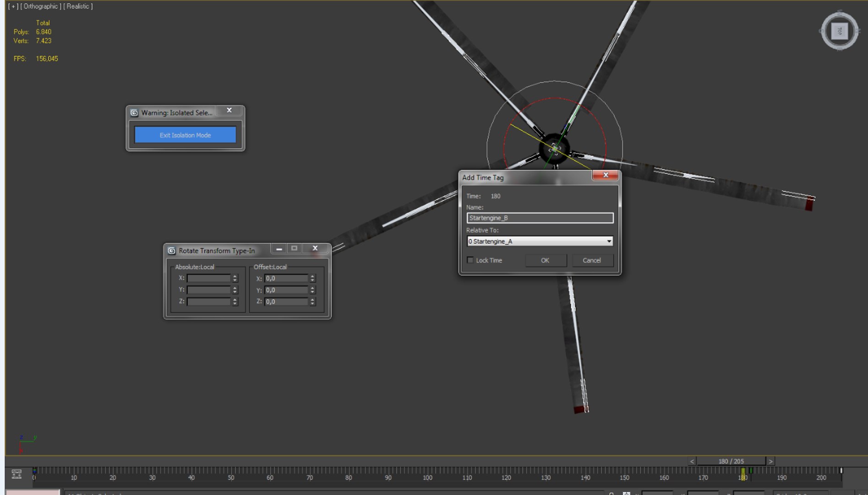Click the outer screen-rotation gizmo ring
This screenshot has width=868, height=495.
coord(555,81)
